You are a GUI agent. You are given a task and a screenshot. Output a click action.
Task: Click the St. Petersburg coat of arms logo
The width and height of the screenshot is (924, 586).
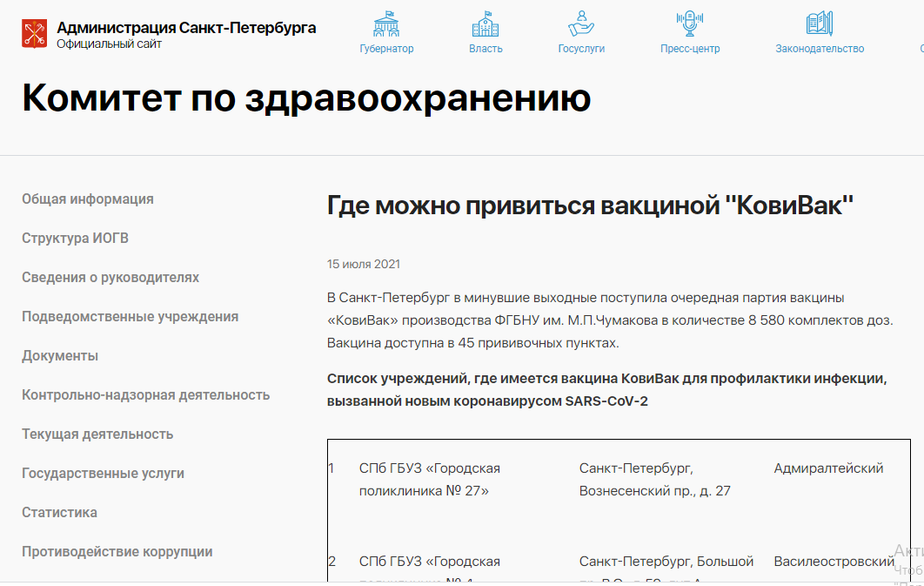(x=34, y=34)
